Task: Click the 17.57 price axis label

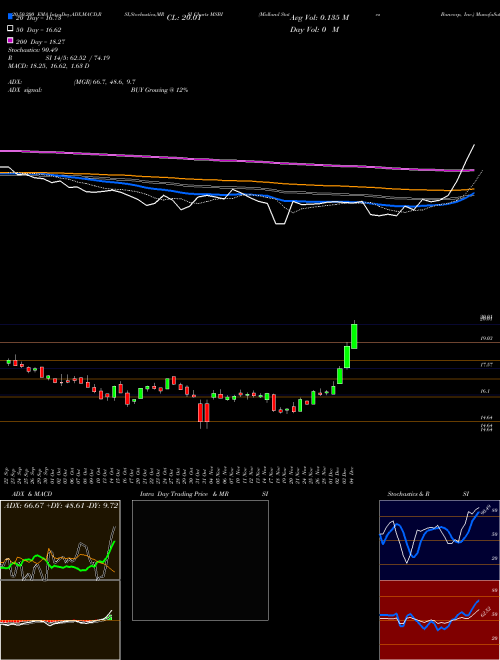Action: coord(487,365)
